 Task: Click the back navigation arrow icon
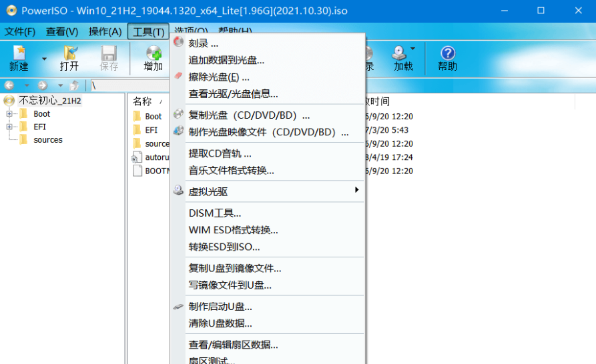[9, 85]
